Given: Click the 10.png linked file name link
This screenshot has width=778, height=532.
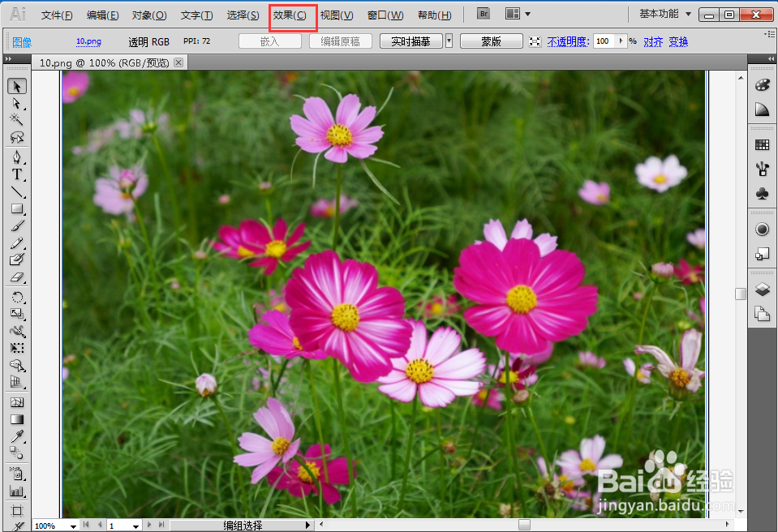Looking at the screenshot, I should tap(88, 41).
